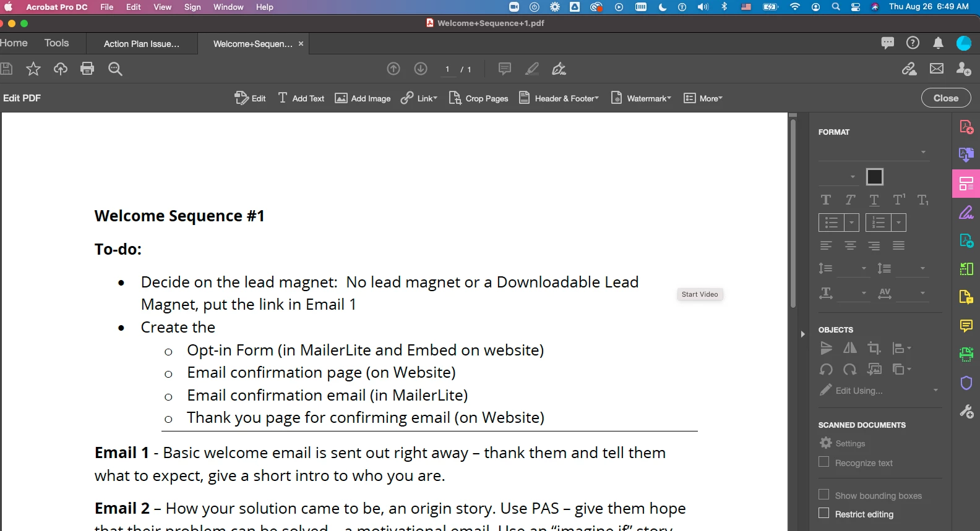Center align text in Format panel

click(x=850, y=245)
